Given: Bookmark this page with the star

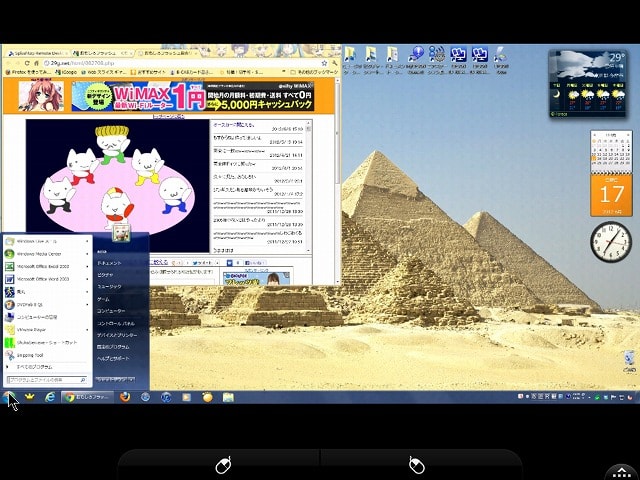Looking at the screenshot, I should (324, 63).
